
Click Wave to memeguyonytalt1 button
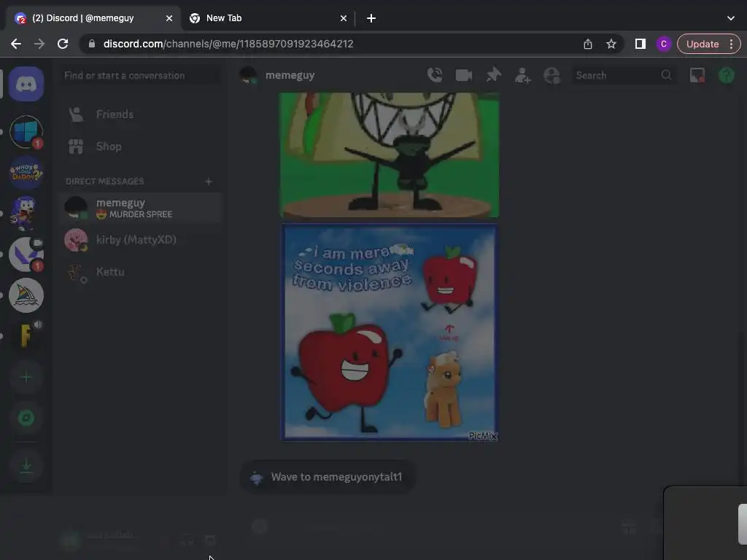coord(328,477)
